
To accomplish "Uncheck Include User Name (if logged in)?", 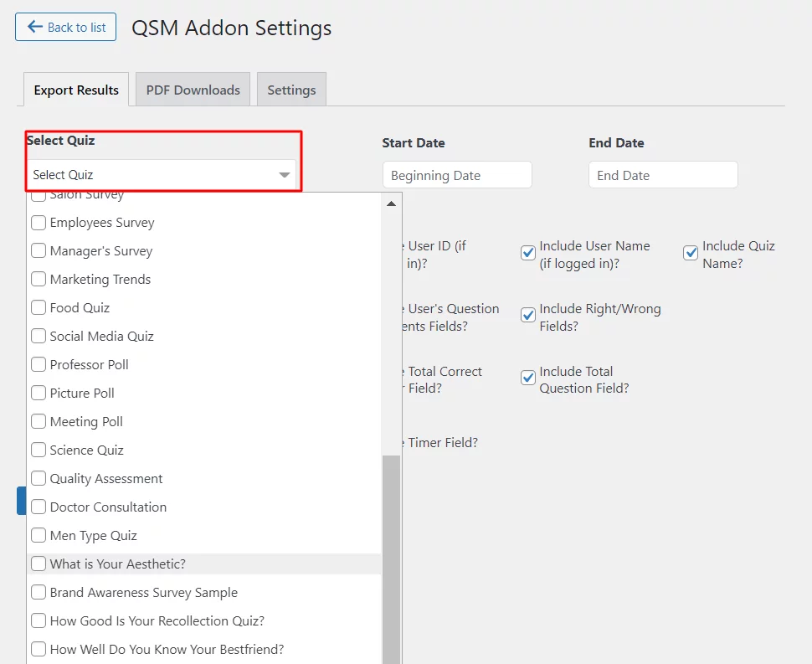I will tap(527, 253).
